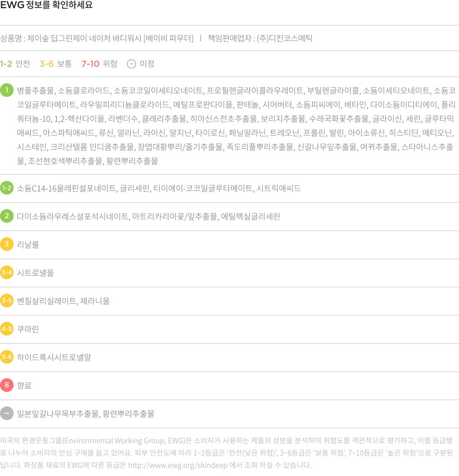The width and height of the screenshot is (459, 476).
Task: Click the 리날룰 ingredient name
Action: [x=28, y=245]
